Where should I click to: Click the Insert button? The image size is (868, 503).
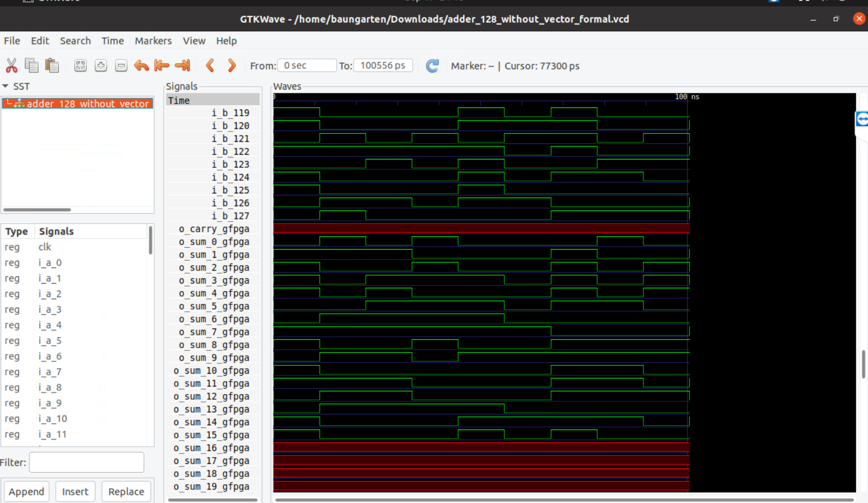pyautogui.click(x=75, y=492)
